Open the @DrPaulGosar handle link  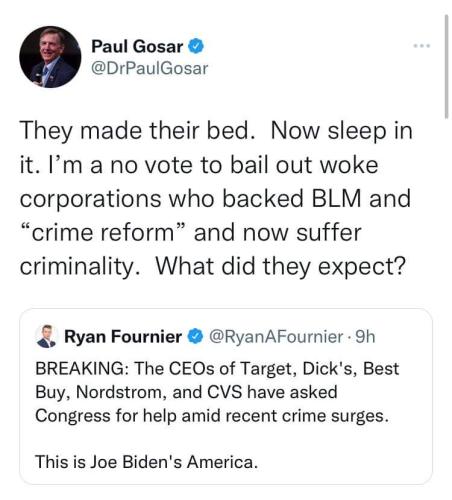tap(150, 68)
